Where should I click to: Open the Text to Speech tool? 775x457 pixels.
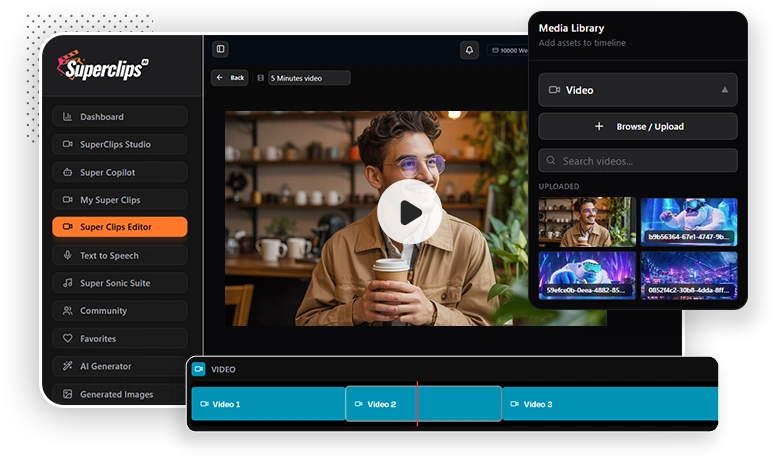120,255
